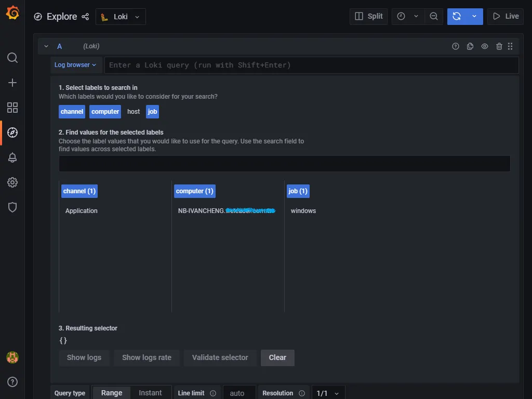Open the Loki data source picker
The height and width of the screenshot is (399, 532).
[121, 17]
